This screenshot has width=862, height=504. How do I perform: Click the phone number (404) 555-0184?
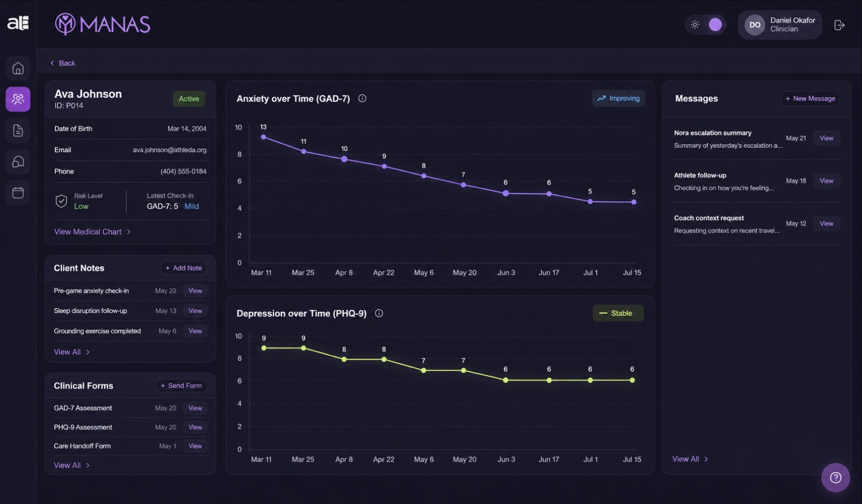184,171
